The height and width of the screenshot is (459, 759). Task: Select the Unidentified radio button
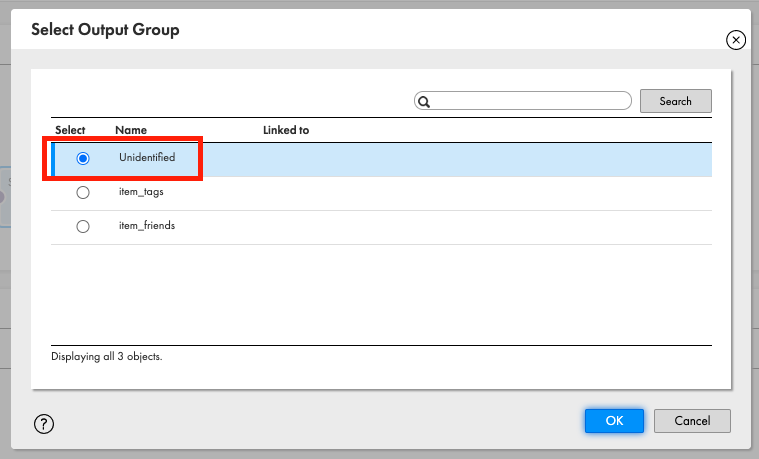(83, 158)
